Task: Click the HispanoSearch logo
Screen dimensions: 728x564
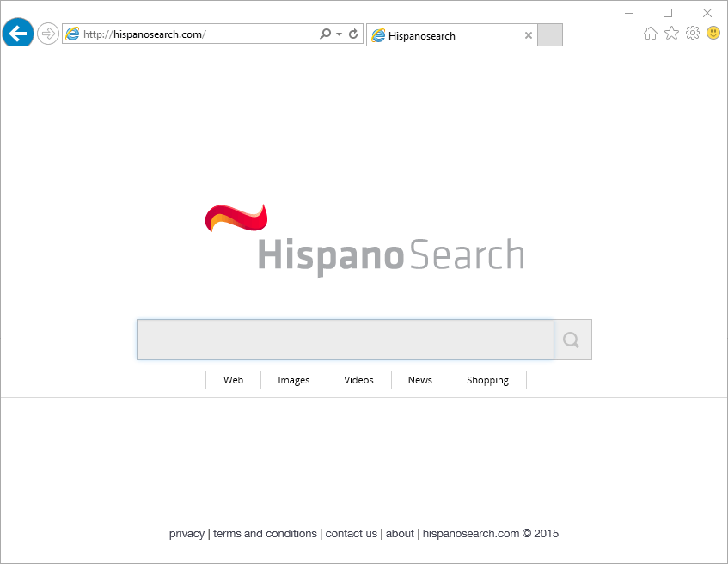Action: coord(365,240)
